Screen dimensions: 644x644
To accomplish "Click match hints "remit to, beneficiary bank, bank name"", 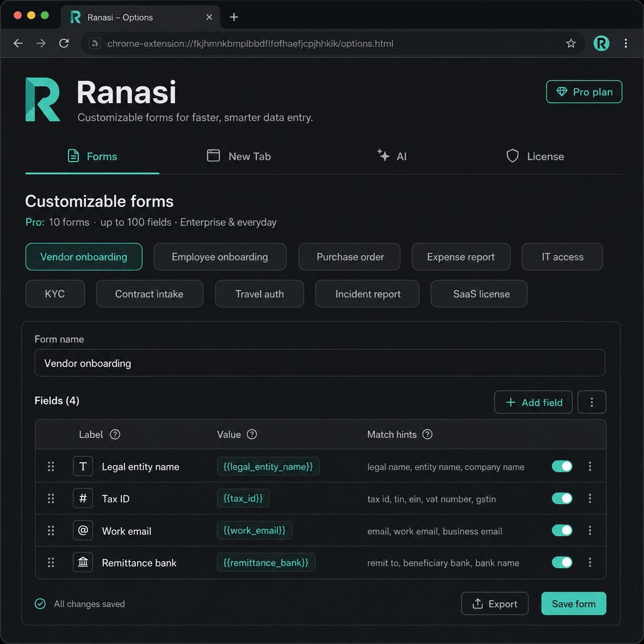I will point(443,563).
